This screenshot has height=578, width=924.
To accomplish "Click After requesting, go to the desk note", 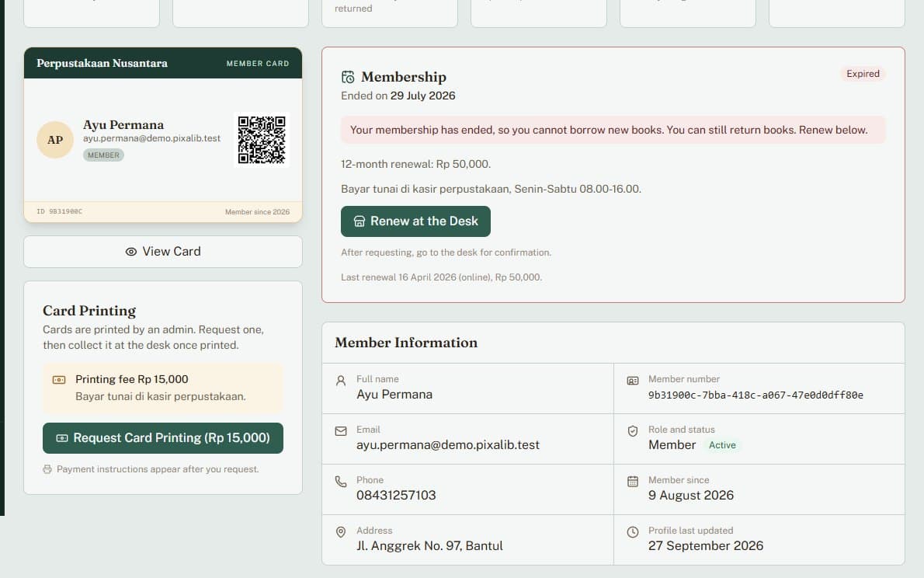I will (446, 252).
